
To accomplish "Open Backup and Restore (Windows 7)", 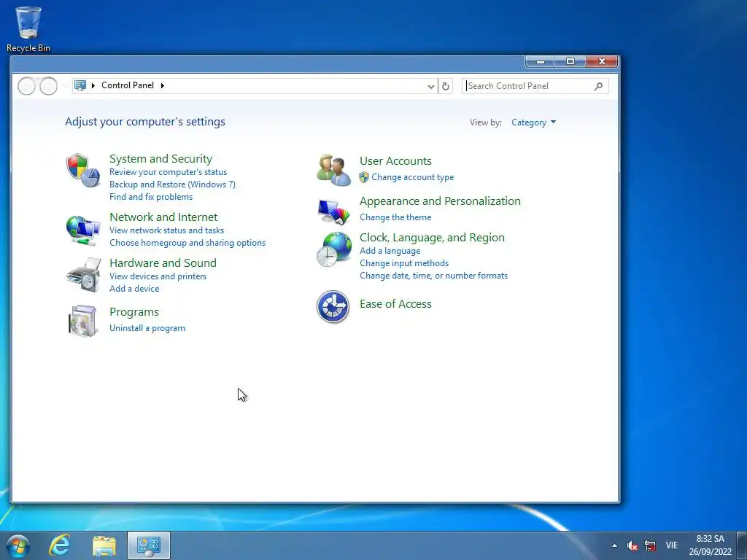I will (x=172, y=184).
